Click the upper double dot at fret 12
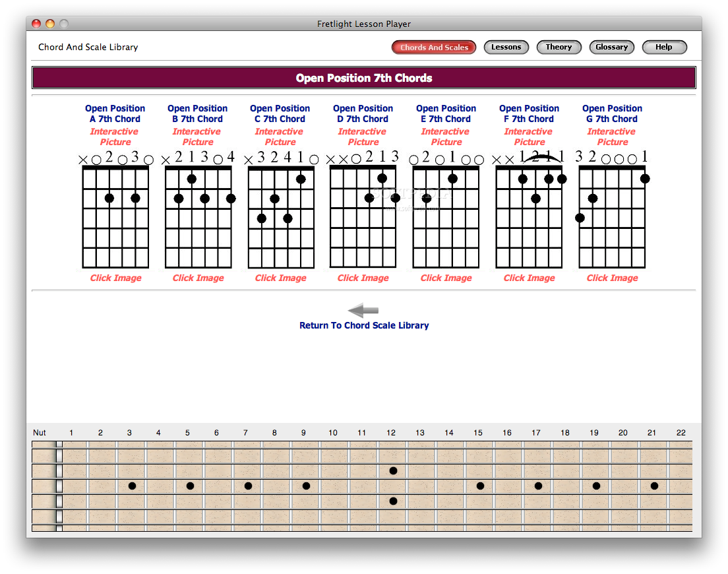This screenshot has width=728, height=574. pos(393,470)
